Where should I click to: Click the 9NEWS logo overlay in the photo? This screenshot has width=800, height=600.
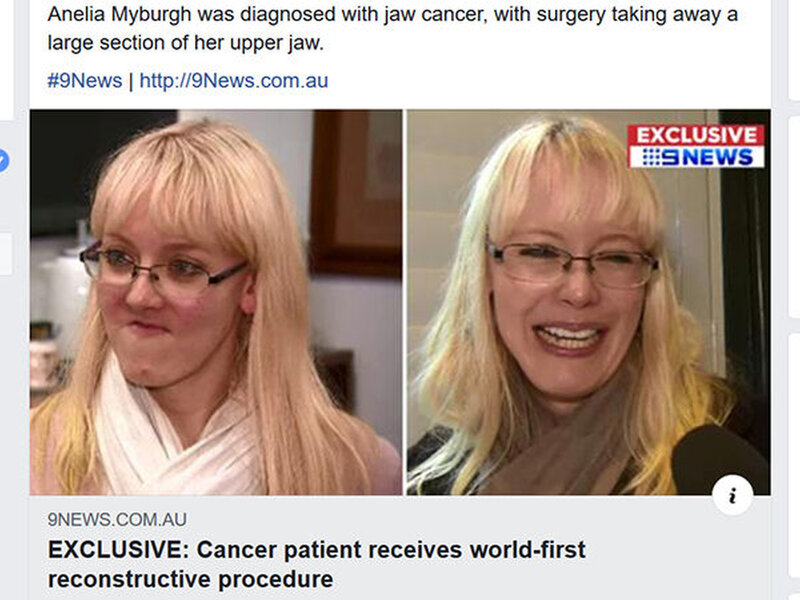[696, 157]
